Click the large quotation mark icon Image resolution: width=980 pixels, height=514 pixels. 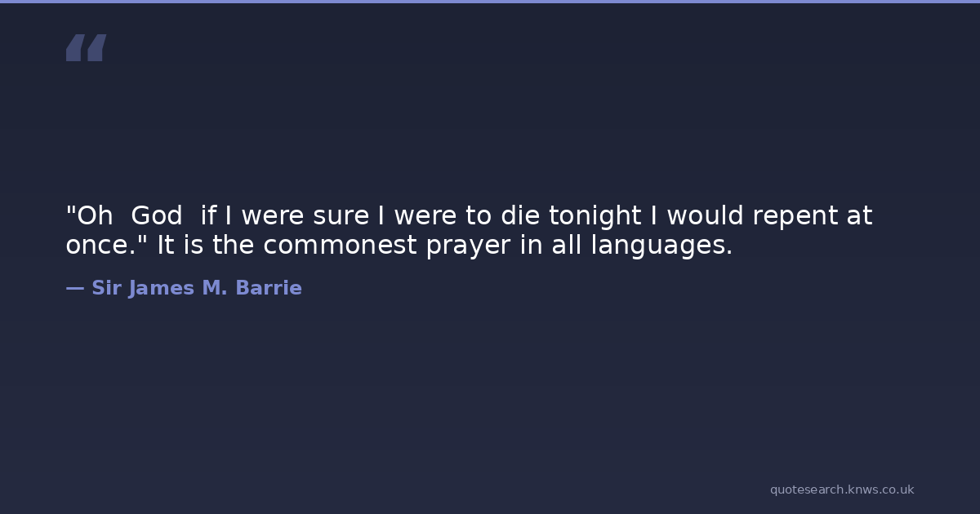[x=86, y=47]
